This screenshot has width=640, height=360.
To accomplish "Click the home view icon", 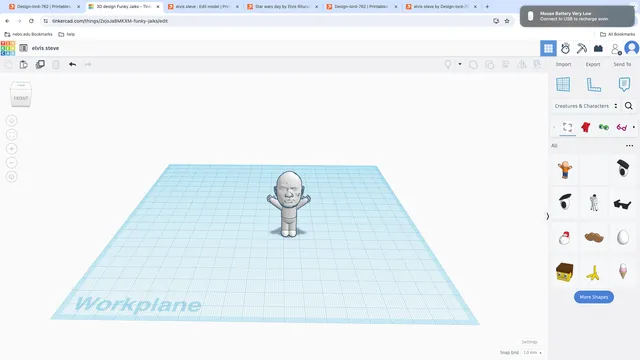I will pyautogui.click(x=11, y=120).
